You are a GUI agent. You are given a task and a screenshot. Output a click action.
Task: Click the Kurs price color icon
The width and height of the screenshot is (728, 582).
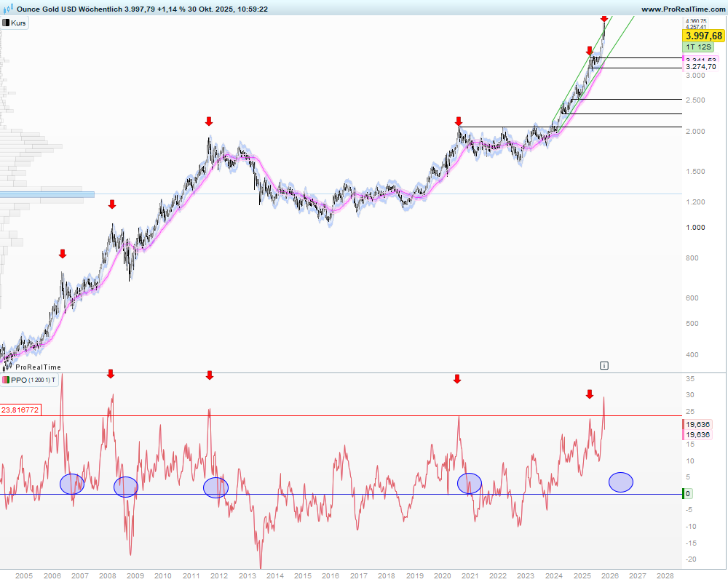coord(6,23)
